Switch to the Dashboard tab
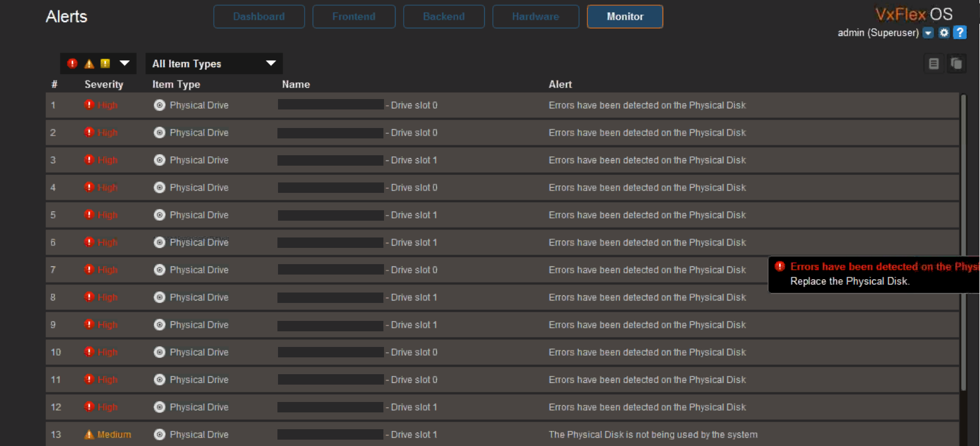 [259, 17]
